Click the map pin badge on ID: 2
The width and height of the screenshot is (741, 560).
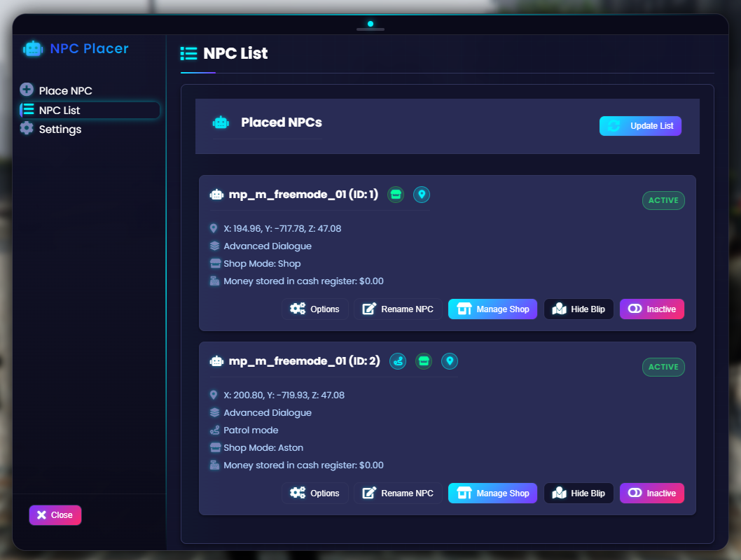tap(450, 361)
